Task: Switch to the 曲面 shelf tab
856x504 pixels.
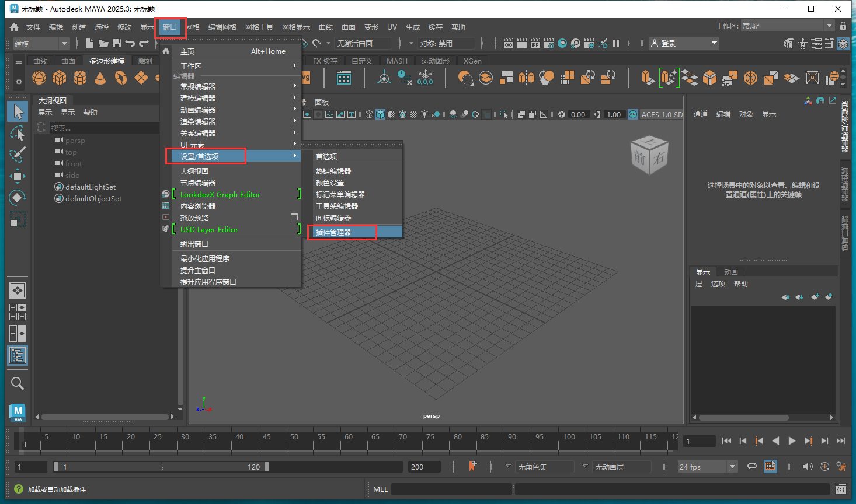Action: point(68,61)
